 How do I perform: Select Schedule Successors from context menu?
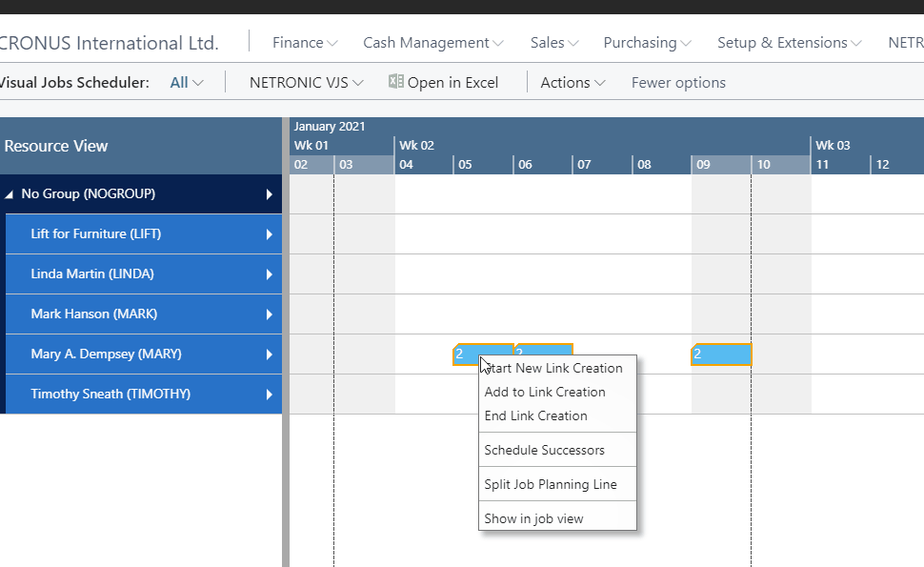pyautogui.click(x=545, y=449)
